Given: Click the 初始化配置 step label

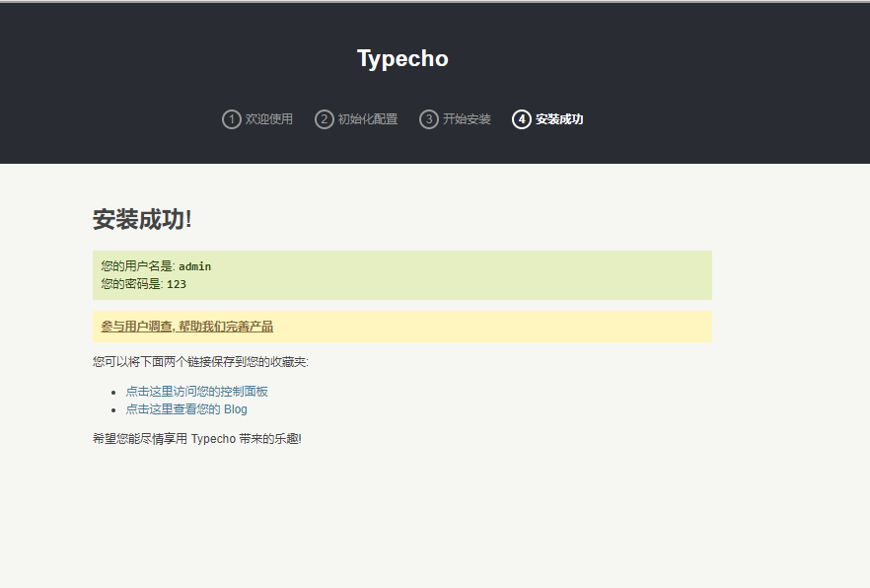Looking at the screenshot, I should click(368, 119).
